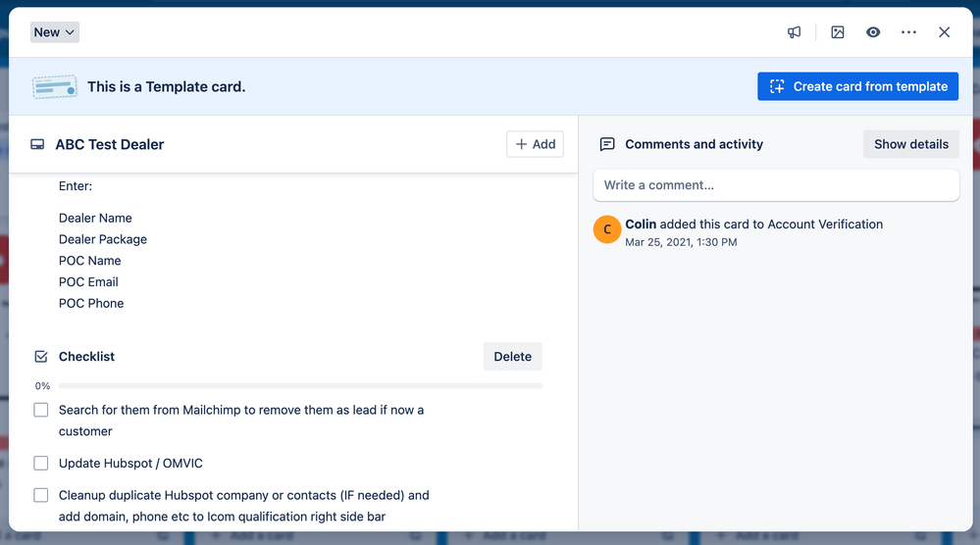Open the three-dot card actions menu

click(x=908, y=32)
